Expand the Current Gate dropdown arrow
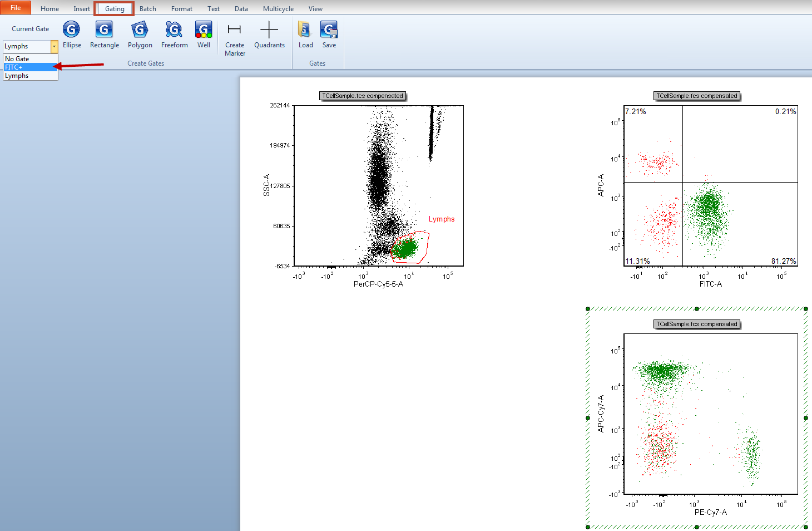This screenshot has height=531, width=812. coord(54,46)
